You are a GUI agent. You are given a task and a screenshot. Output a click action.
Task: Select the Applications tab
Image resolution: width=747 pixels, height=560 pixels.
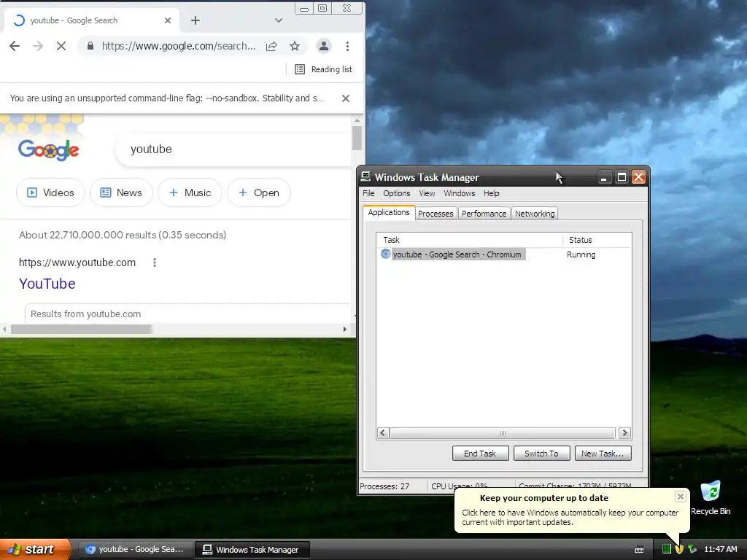(x=389, y=212)
